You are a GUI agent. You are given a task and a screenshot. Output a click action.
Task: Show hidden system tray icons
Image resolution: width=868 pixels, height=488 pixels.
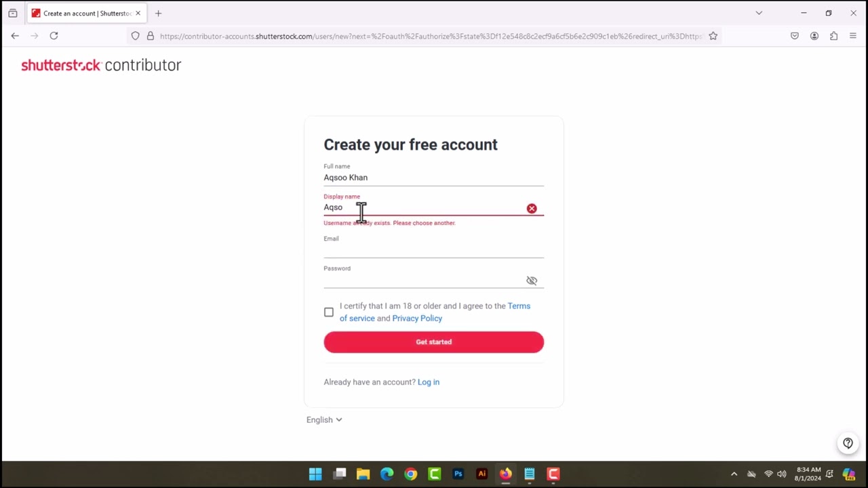[734, 474]
